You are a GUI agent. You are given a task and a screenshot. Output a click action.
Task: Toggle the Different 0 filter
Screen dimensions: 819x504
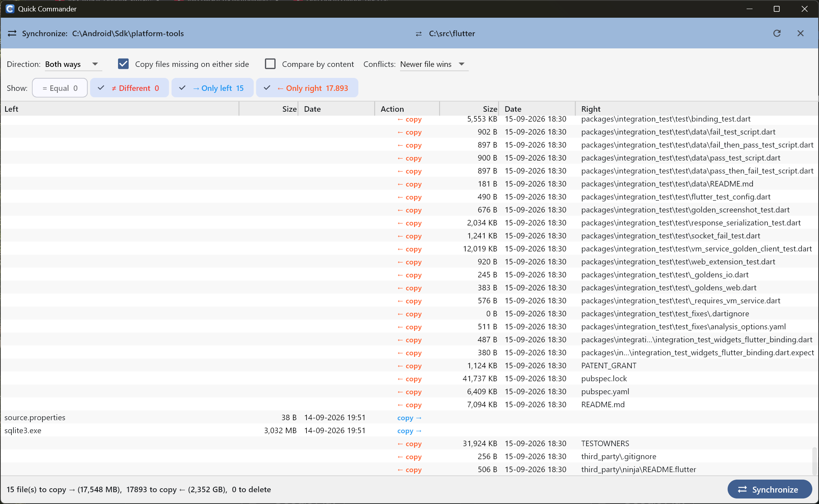(129, 88)
